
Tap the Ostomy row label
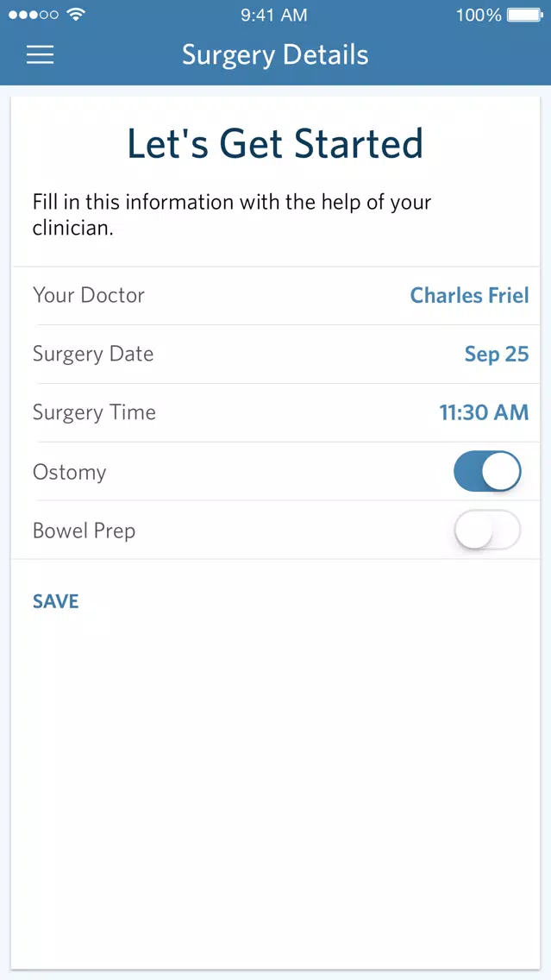click(x=69, y=472)
